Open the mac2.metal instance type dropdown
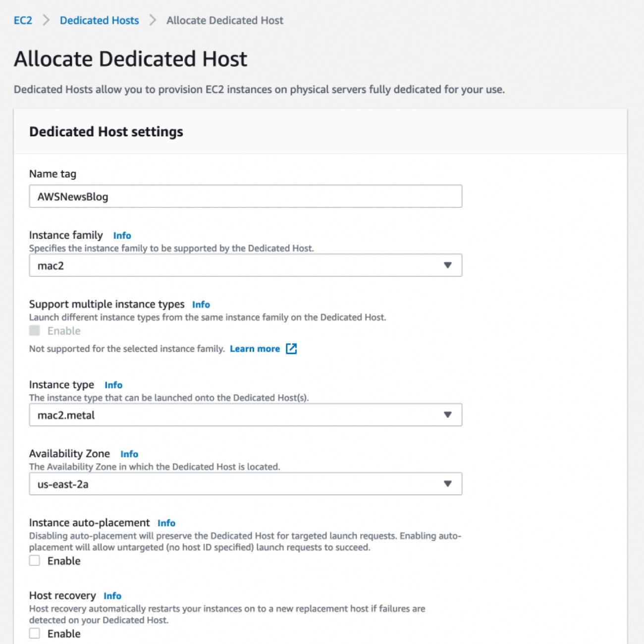 tap(245, 415)
